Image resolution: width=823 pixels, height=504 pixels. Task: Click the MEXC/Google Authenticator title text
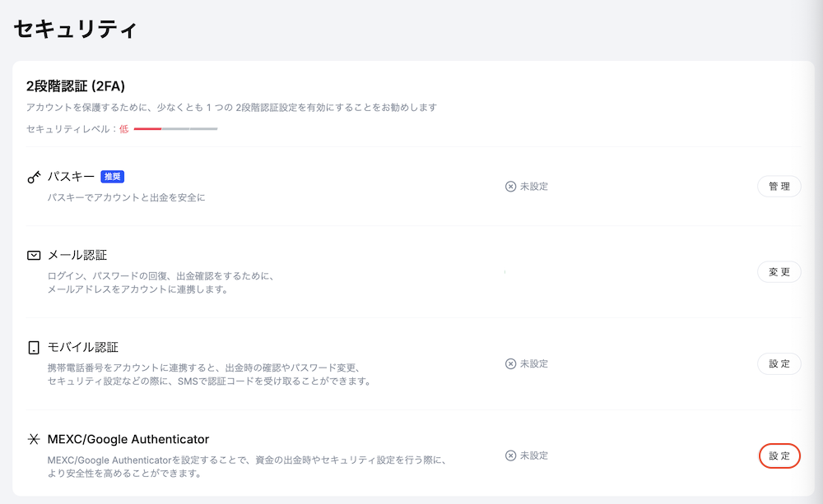point(128,440)
